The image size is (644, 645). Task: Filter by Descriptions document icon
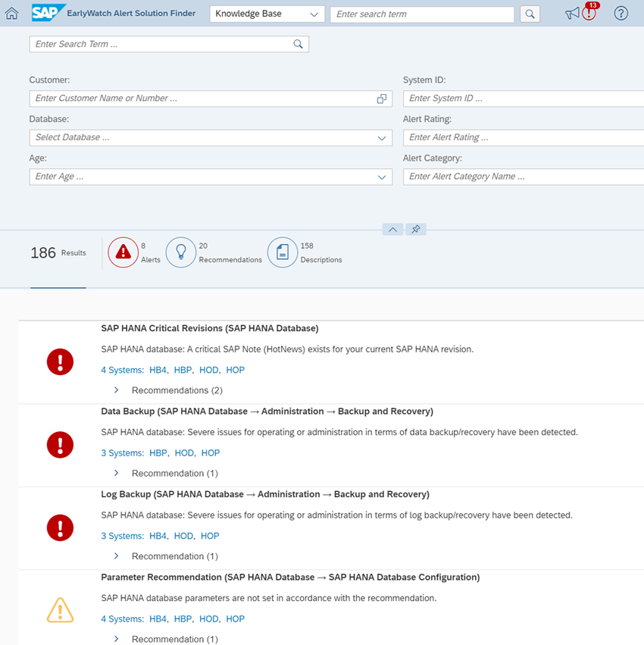point(282,252)
